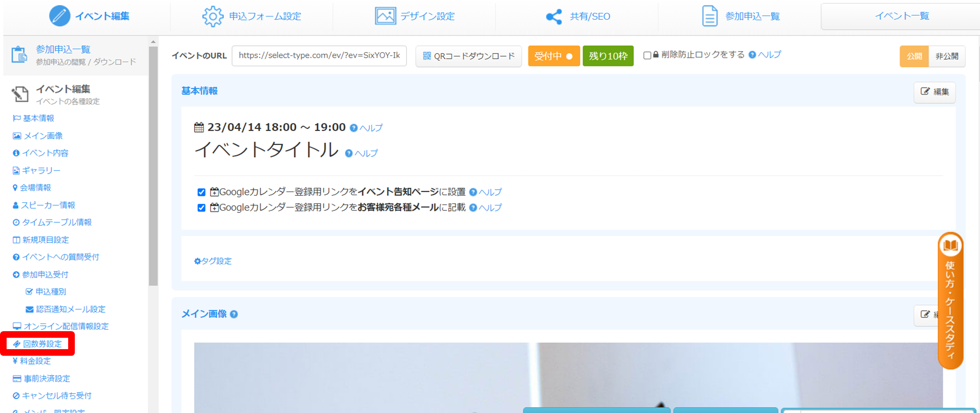Click the sidebar vertical scrollbar
This screenshot has height=413, width=980.
[x=153, y=166]
